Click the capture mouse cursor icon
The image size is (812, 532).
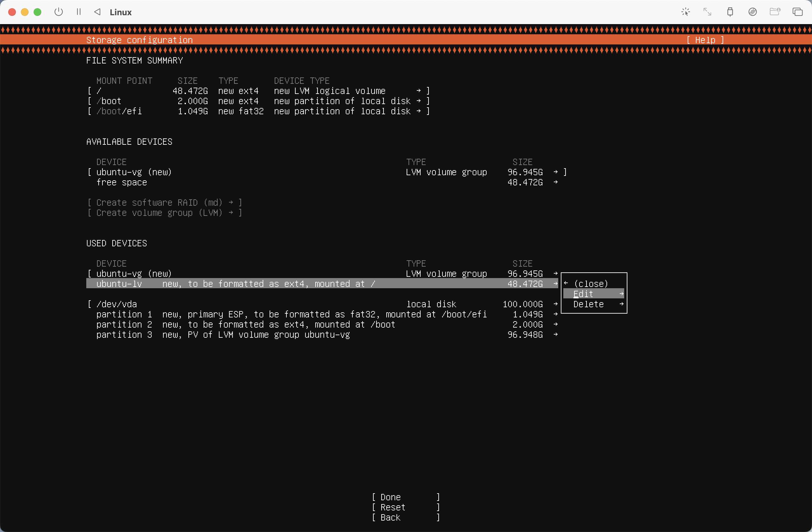(685, 12)
